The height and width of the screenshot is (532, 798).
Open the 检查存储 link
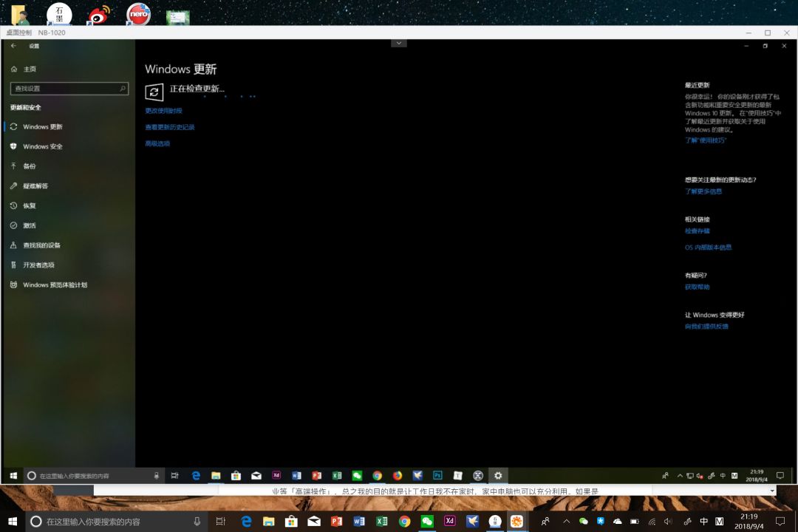697,231
